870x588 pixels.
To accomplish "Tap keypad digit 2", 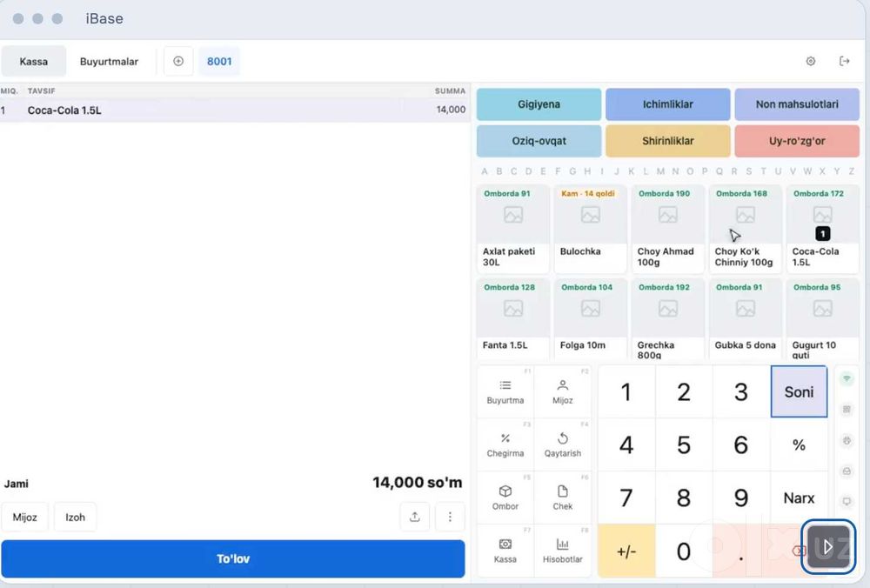I will (x=684, y=391).
